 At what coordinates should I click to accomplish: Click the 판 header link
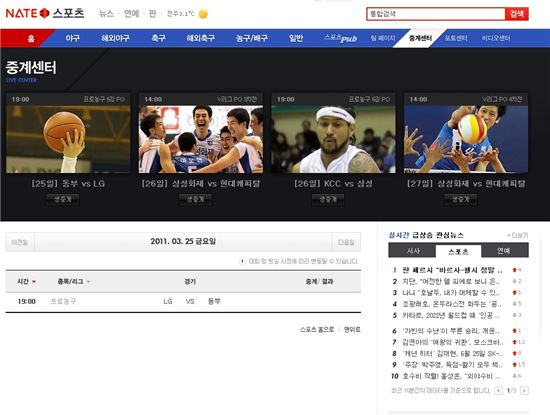[x=152, y=14]
